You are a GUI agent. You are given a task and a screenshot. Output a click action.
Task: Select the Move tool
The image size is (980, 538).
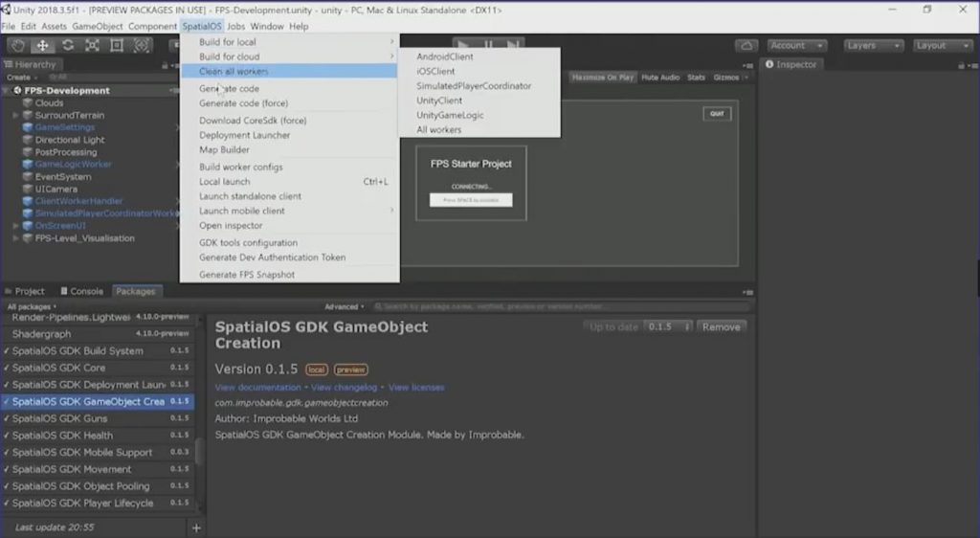tap(42, 45)
